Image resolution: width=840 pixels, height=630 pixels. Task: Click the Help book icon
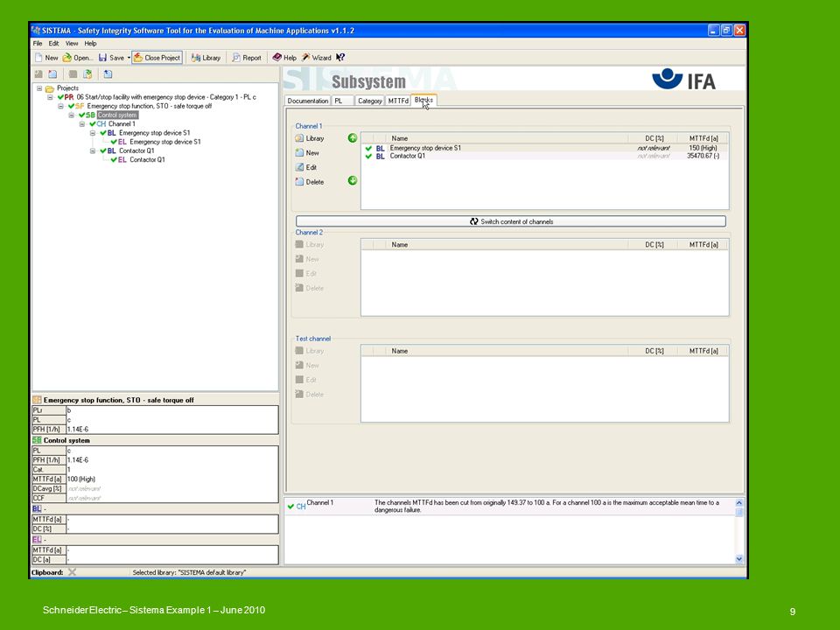click(277, 58)
